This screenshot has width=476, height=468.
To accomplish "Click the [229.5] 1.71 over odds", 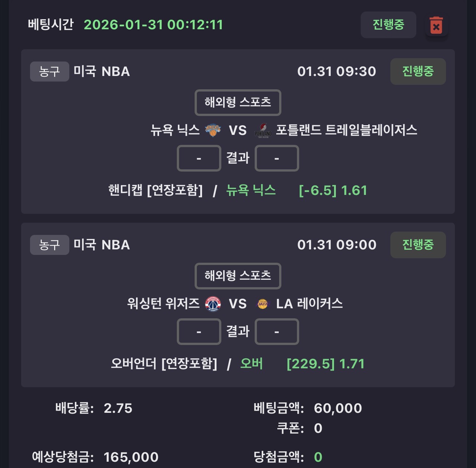I will pyautogui.click(x=325, y=364).
